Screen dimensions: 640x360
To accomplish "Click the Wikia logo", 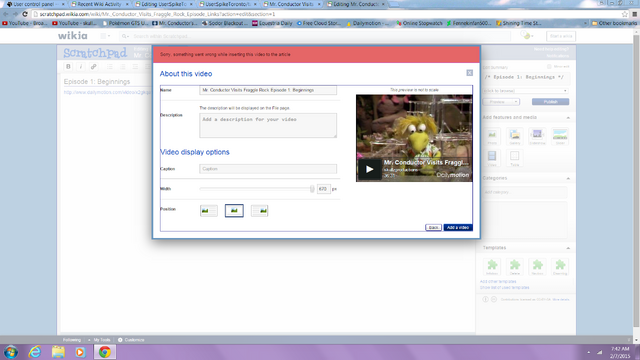I will coord(73,36).
